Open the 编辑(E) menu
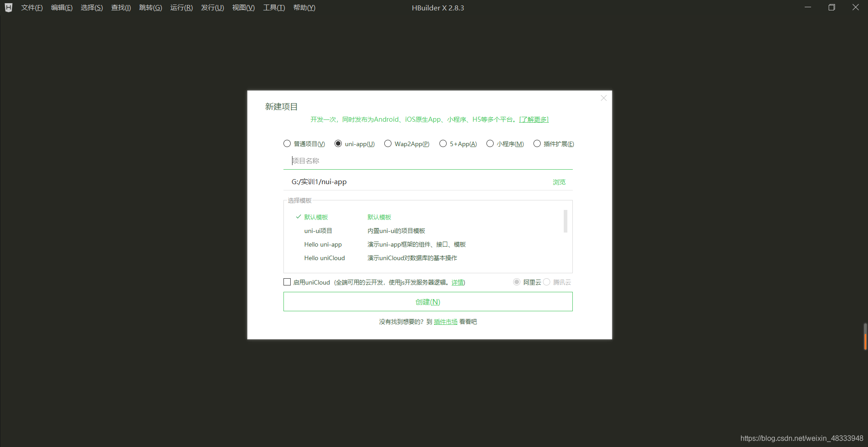This screenshot has width=868, height=447. [61, 8]
